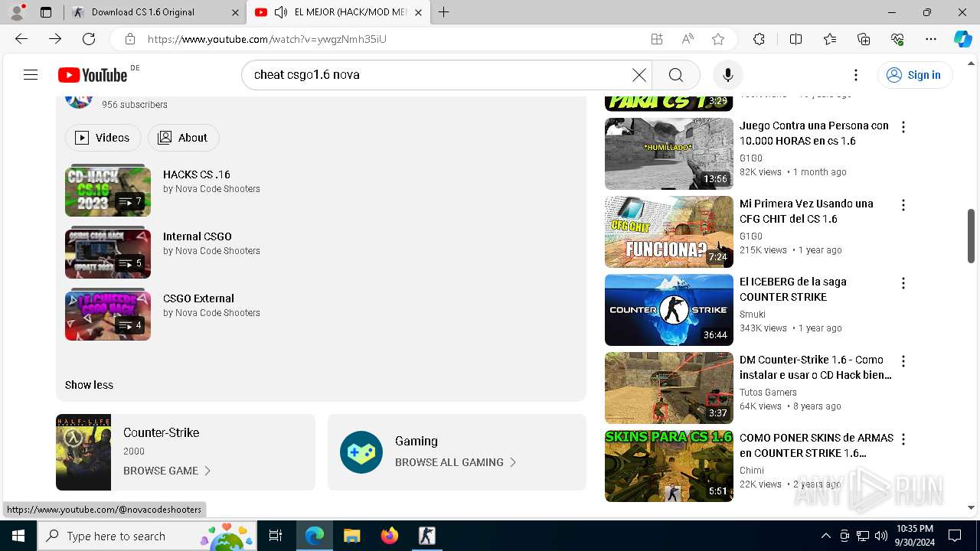Open Windows Start menu
Screen dimensions: 980x551
click(18, 536)
